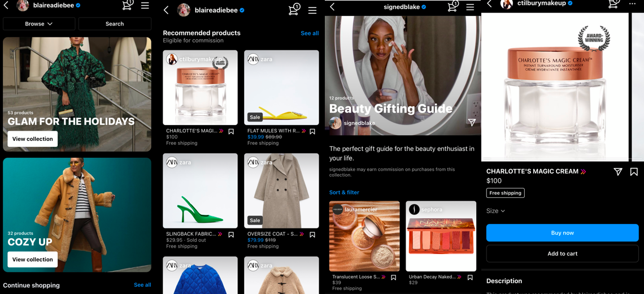Open the Size selector dropdown

click(x=495, y=211)
